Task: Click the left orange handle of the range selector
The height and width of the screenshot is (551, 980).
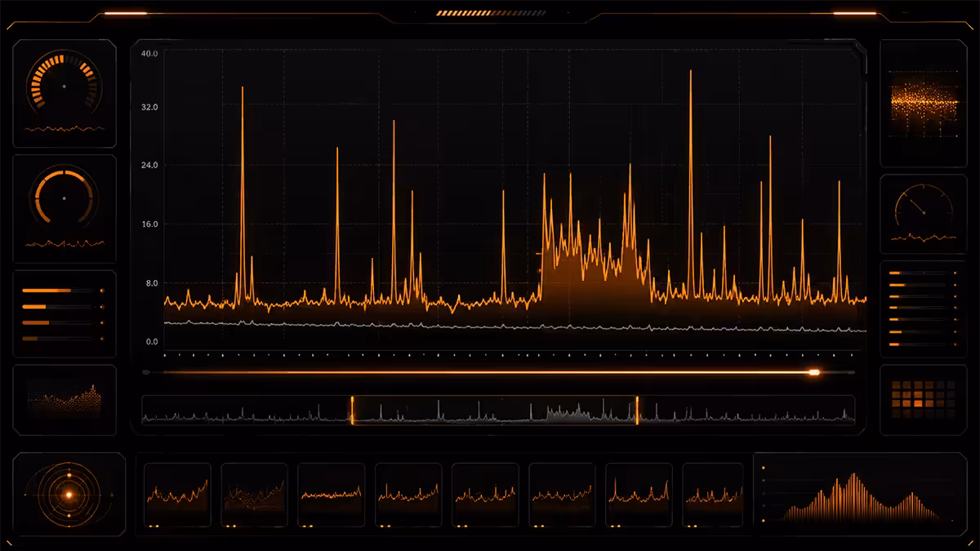Action: 352,411
